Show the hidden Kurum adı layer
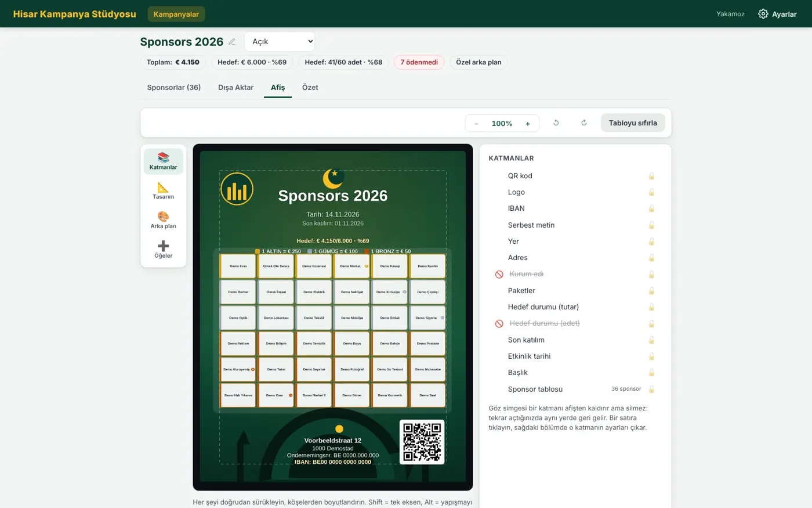This screenshot has height=508, width=812. tap(499, 274)
